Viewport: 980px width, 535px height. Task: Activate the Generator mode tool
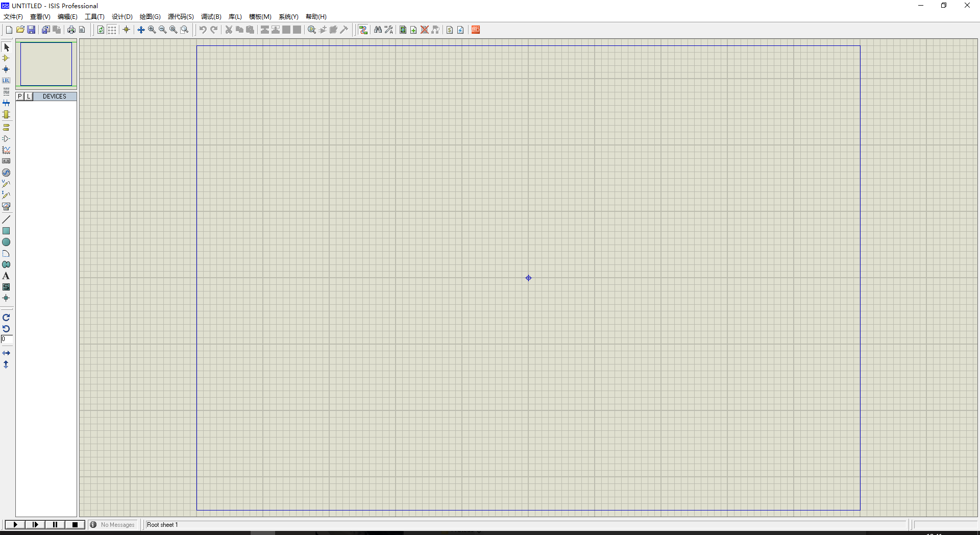[6, 173]
